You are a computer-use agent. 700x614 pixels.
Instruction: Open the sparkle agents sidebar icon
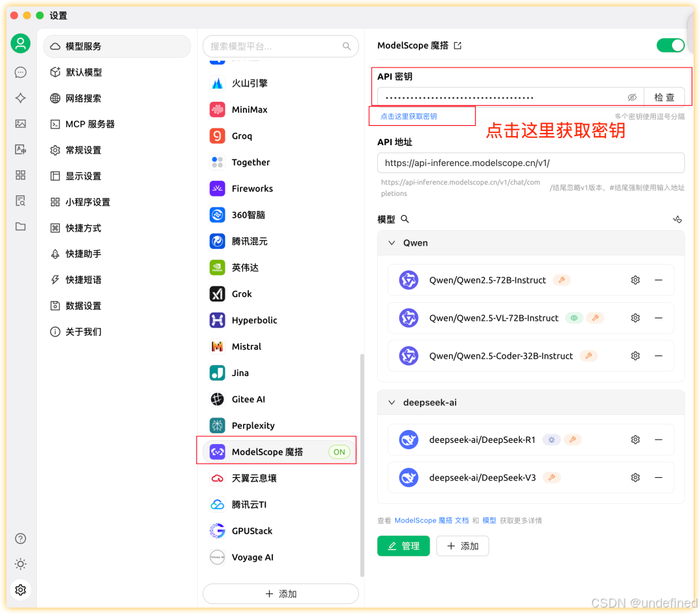(x=21, y=98)
